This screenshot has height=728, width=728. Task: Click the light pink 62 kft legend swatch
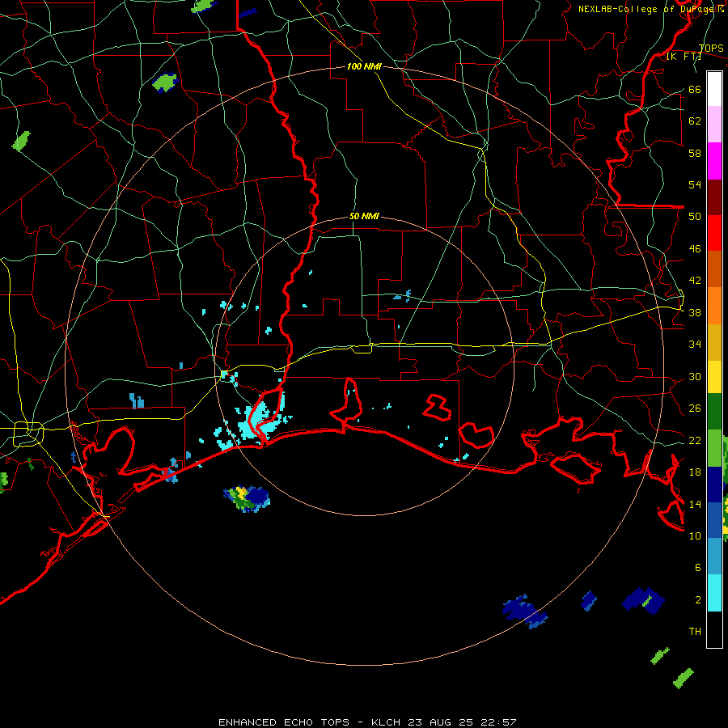(x=714, y=124)
